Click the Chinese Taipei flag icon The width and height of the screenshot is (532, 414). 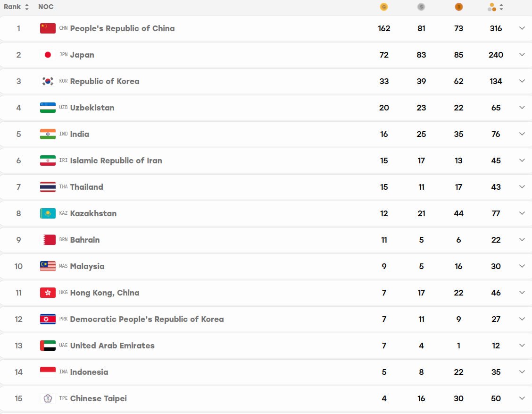[48, 398]
